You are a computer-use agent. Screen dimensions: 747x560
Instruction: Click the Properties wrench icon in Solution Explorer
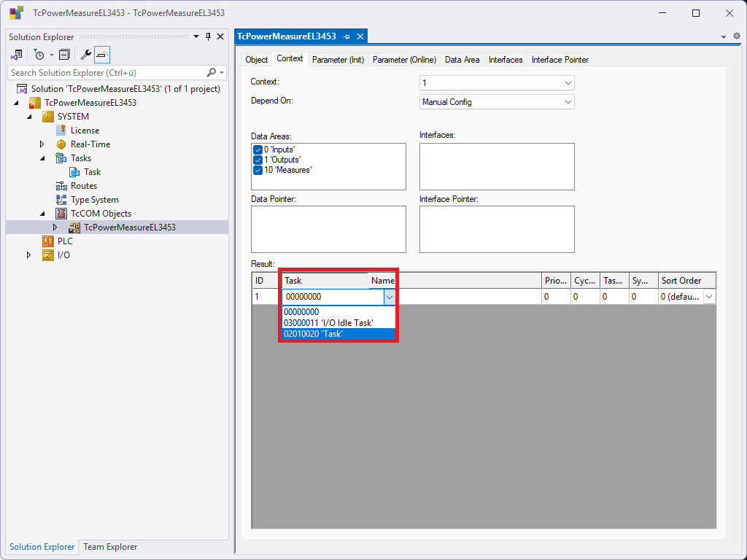click(x=86, y=55)
